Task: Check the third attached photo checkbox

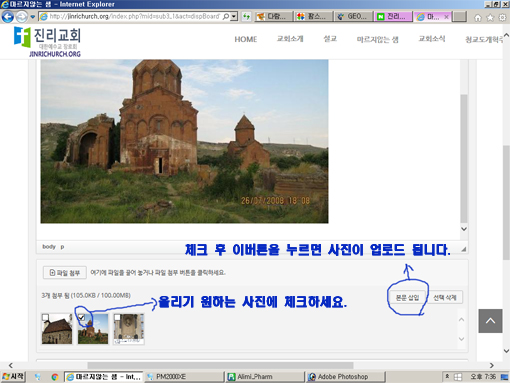Action: [x=117, y=317]
